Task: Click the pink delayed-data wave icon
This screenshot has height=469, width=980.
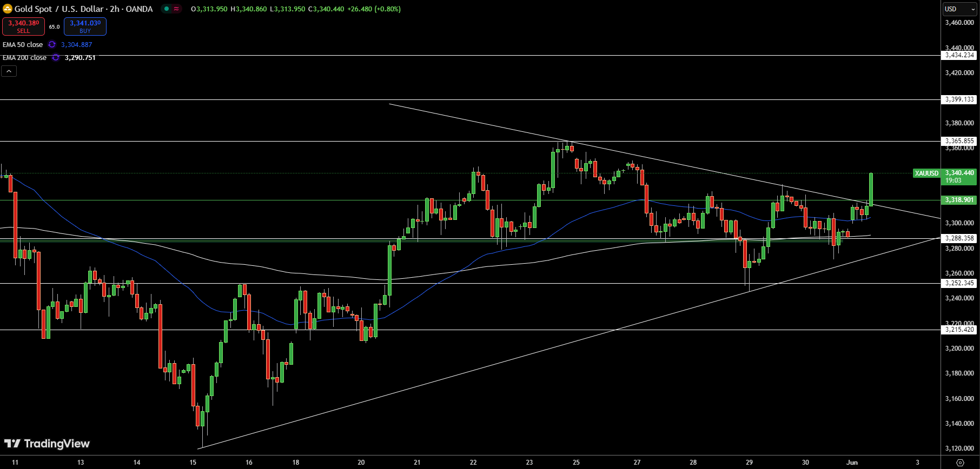Action: (x=176, y=9)
